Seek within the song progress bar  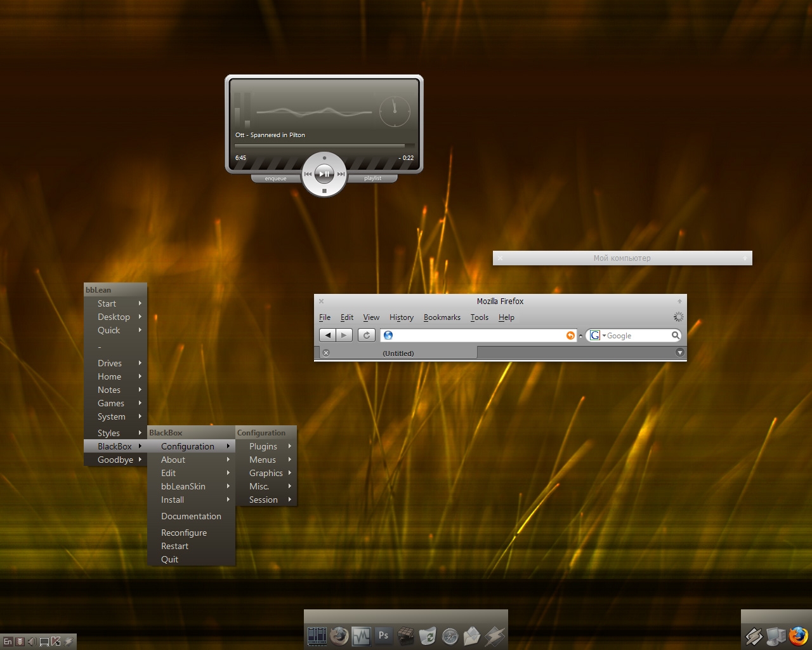click(324, 146)
